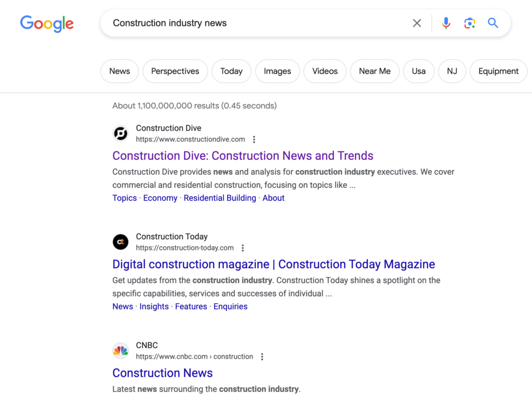Select the Near Me filter chip
Screen dimensions: 532x414
(375, 71)
